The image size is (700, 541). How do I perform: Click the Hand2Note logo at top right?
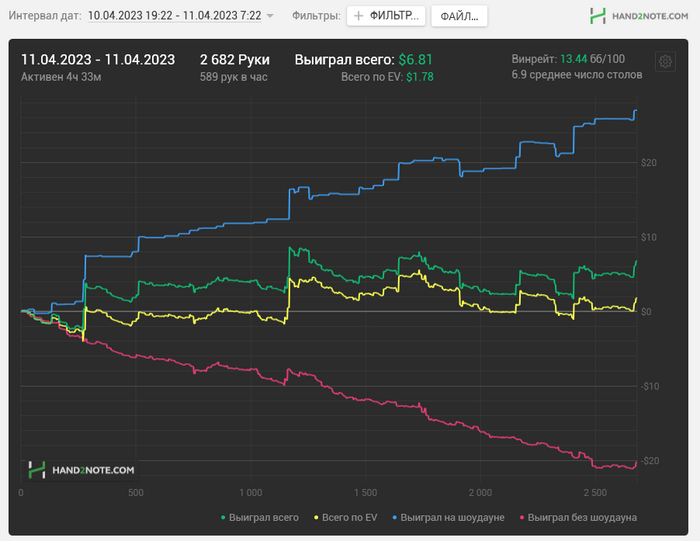tap(639, 16)
